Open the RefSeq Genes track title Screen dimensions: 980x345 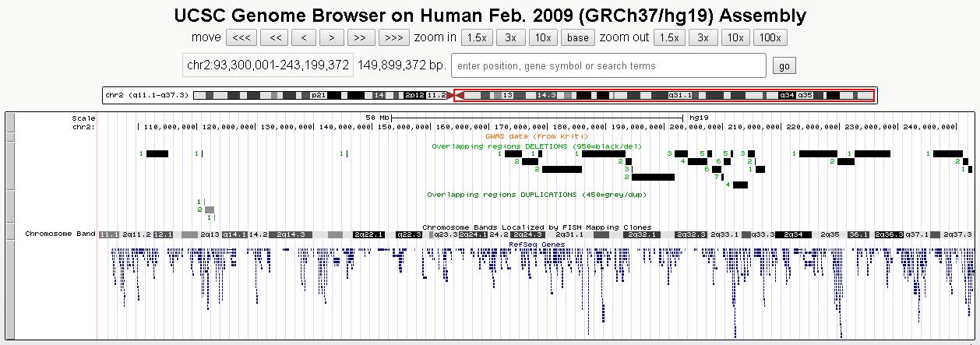point(537,245)
